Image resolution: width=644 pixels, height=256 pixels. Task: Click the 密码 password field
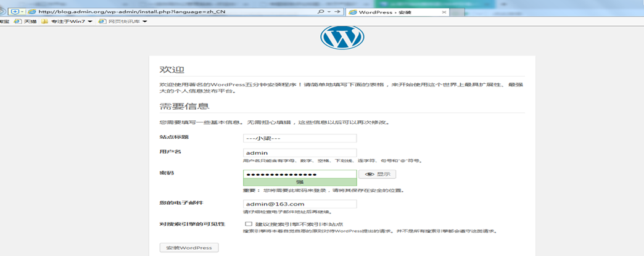click(300, 174)
